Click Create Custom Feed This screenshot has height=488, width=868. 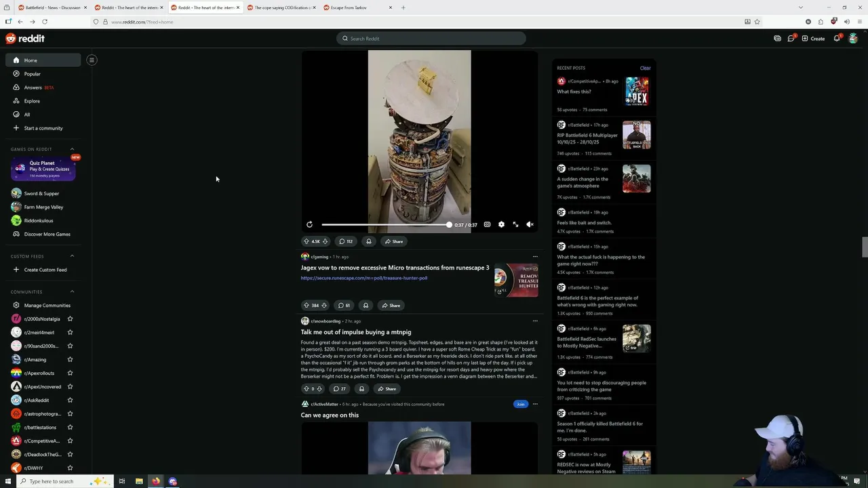pyautogui.click(x=43, y=270)
